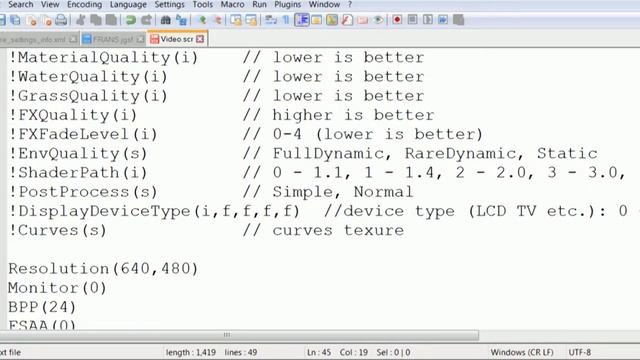Screen dimensions: 640x360
Task: Open the Encoding menu
Action: click(x=84, y=4)
